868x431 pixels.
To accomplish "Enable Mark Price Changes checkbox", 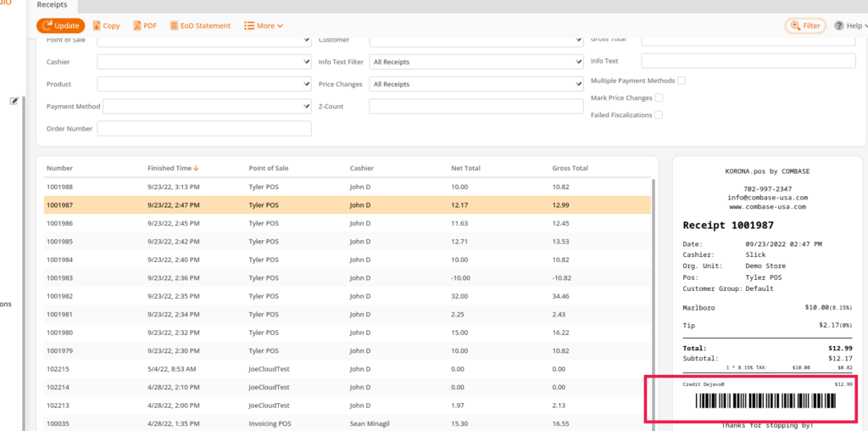I will [659, 98].
